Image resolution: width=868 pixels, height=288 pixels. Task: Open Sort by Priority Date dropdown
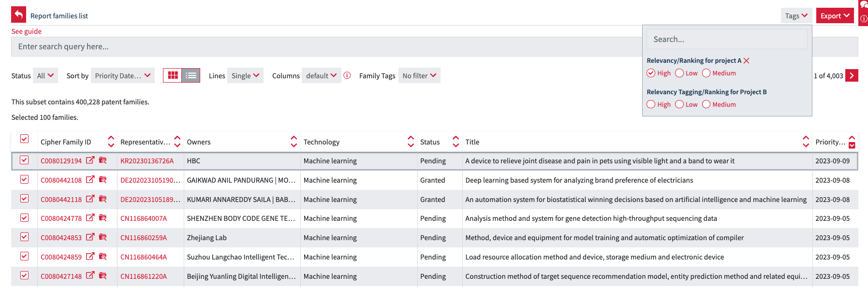pyautogui.click(x=123, y=75)
